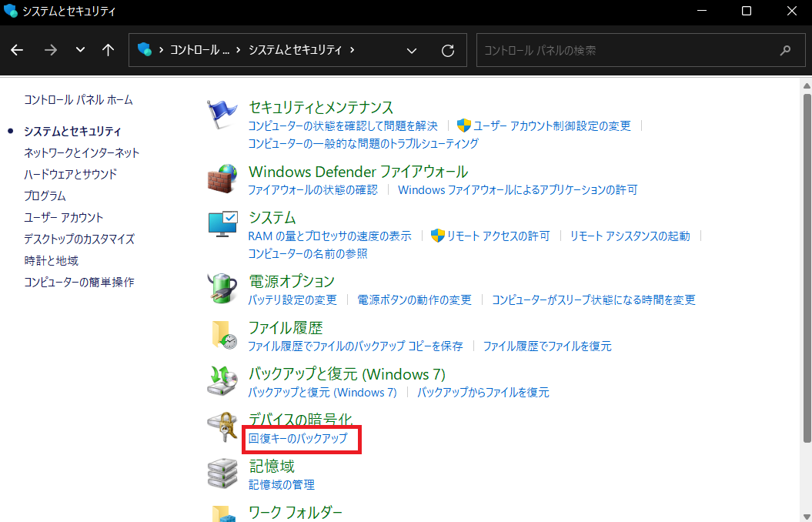
Task: Click バックアップからファイルを復元 link
Action: [483, 393]
